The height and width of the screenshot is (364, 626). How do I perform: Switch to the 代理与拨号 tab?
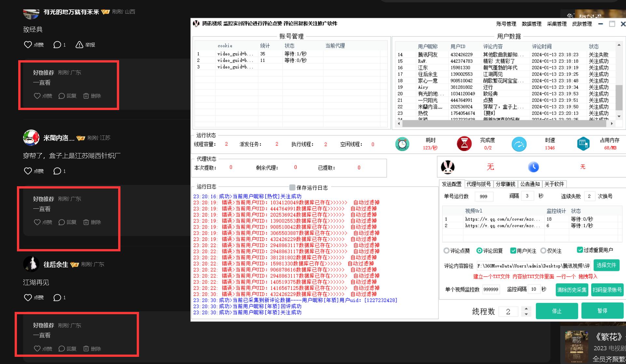[x=478, y=184]
